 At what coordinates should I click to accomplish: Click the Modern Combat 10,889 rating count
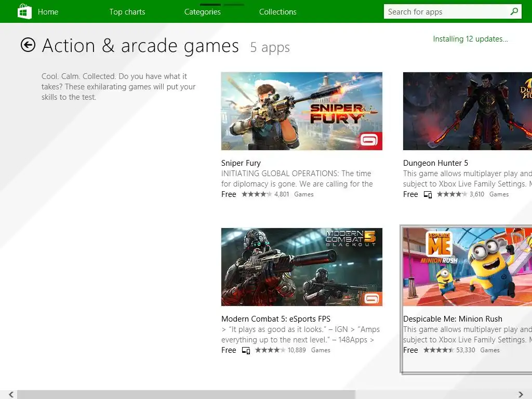(297, 350)
